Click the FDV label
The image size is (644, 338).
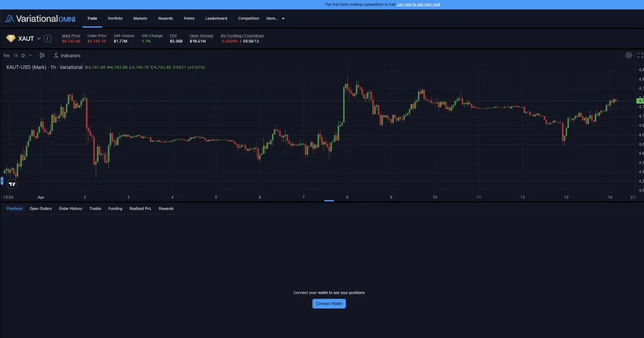[173, 36]
